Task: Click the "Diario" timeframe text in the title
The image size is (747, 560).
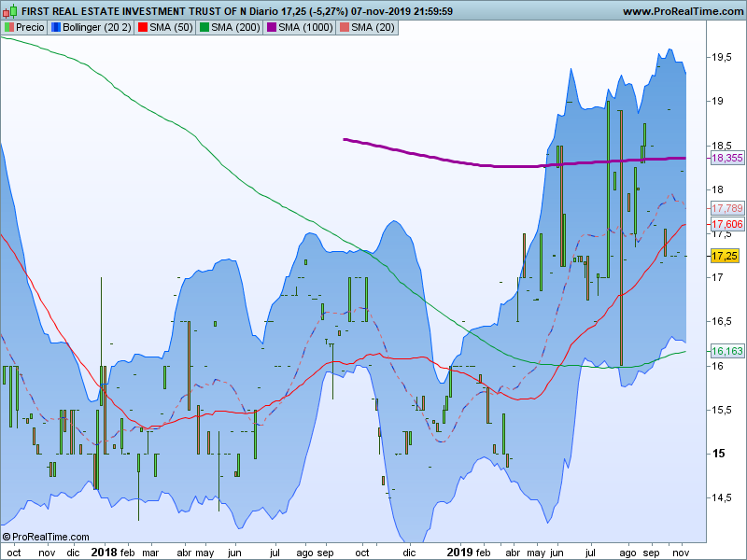Action: (x=263, y=11)
